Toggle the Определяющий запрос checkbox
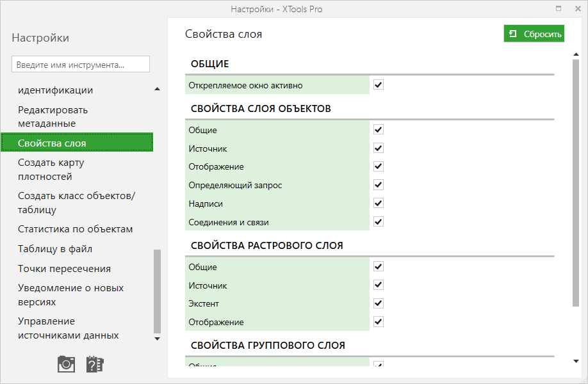This screenshot has width=588, height=384. point(378,185)
